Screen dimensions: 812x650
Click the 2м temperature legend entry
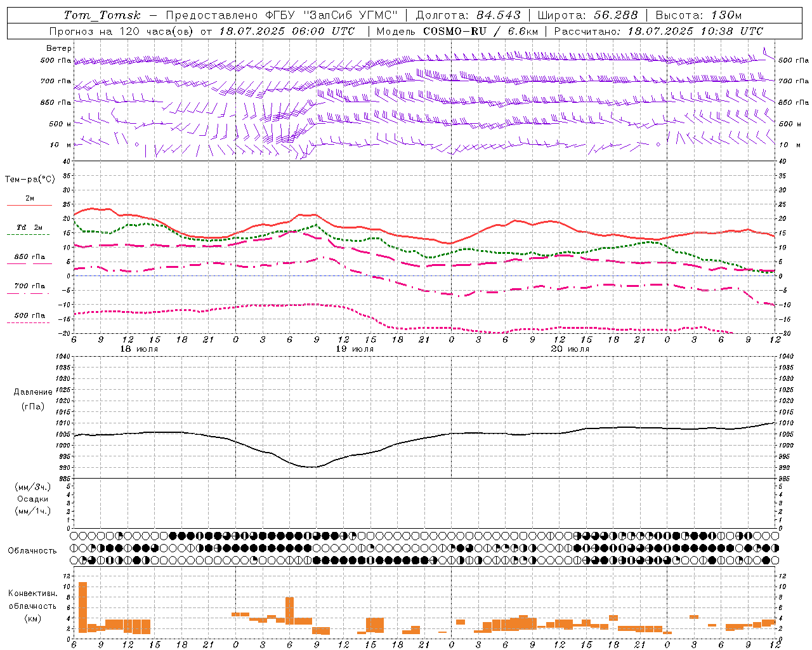click(30, 198)
